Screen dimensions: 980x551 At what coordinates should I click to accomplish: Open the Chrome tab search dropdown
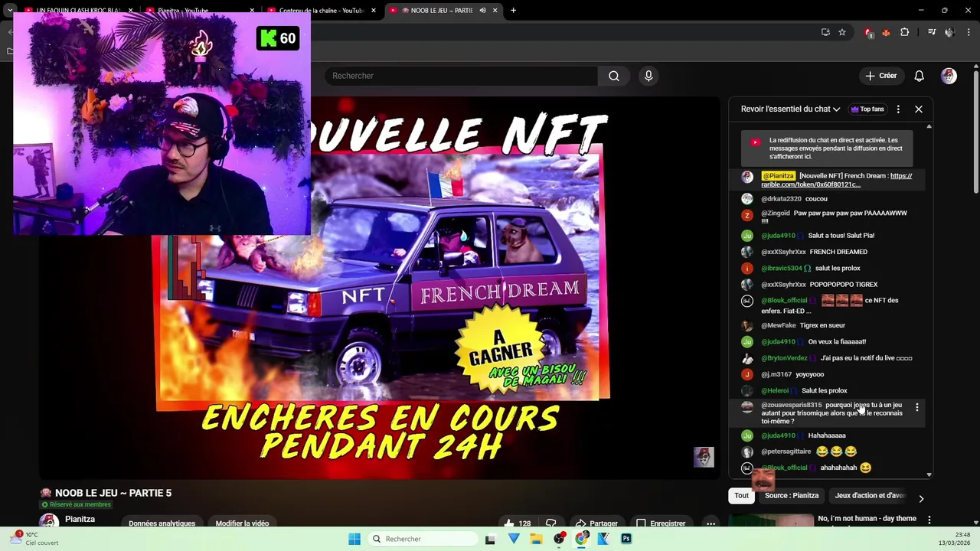pyautogui.click(x=10, y=11)
